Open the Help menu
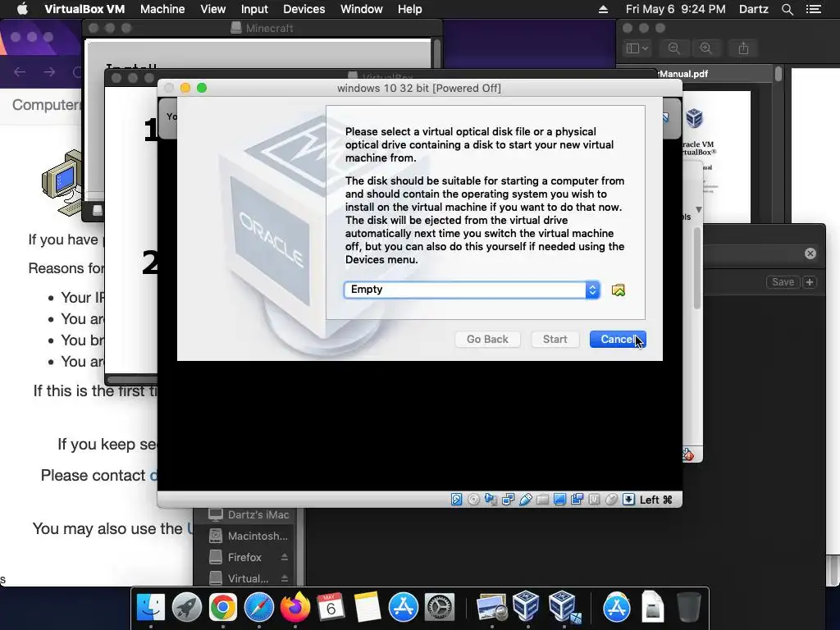The width and height of the screenshot is (840, 630). [410, 9]
